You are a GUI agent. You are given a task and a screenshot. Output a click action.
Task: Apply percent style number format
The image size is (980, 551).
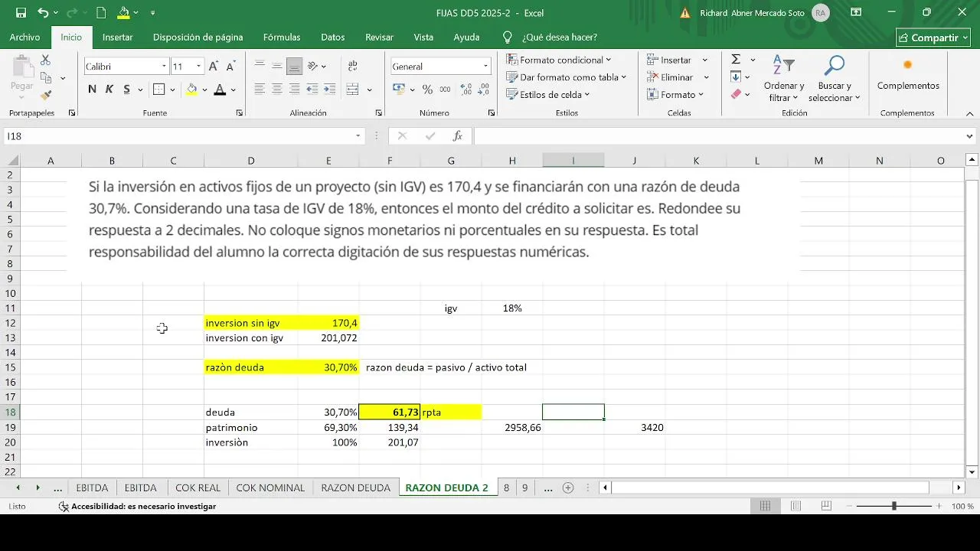[427, 90]
